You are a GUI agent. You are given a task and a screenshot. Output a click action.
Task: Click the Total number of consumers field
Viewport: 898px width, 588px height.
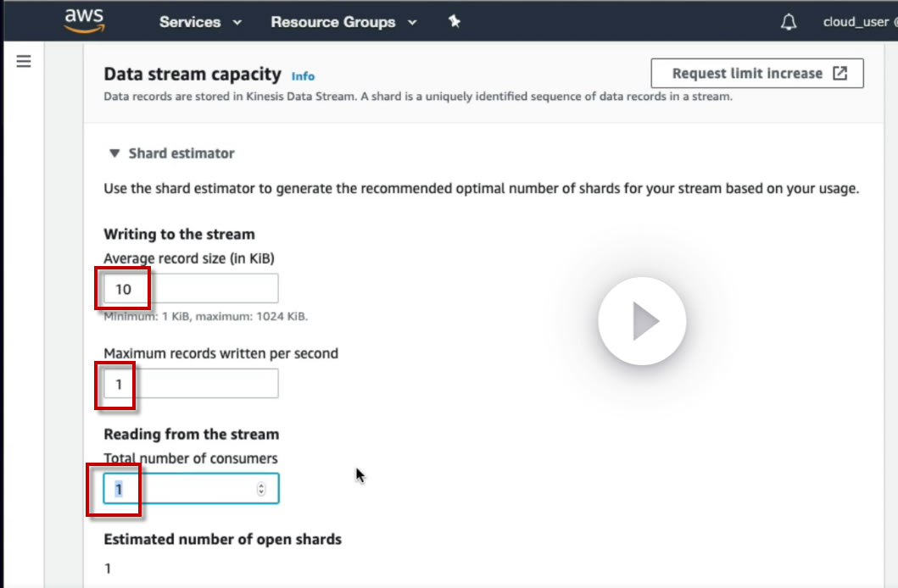click(x=191, y=489)
